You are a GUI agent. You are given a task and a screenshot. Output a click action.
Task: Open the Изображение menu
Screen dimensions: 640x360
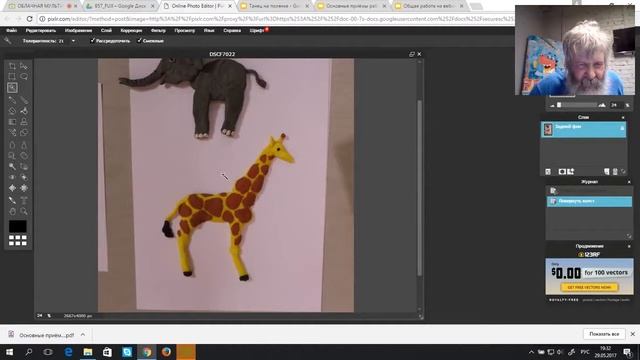pyautogui.click(x=78, y=31)
